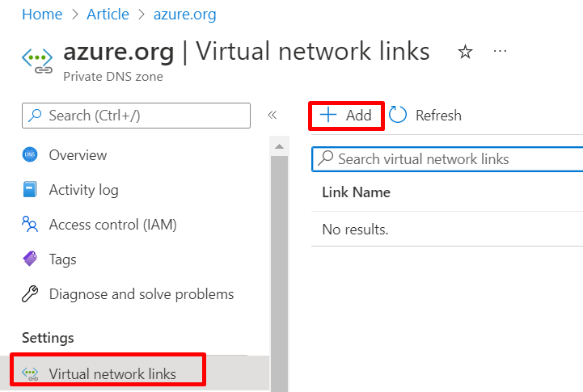Favorite this page with the star icon
The width and height of the screenshot is (583, 392).
(465, 53)
